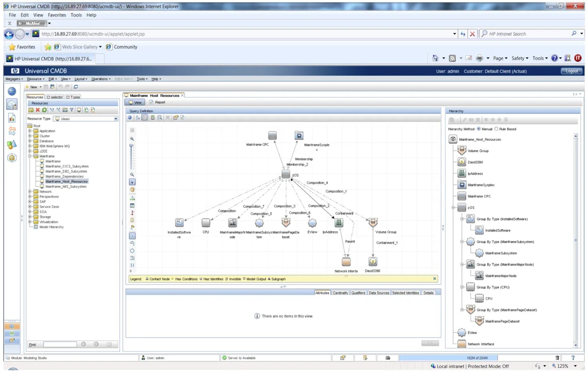Image resolution: width=588 pixels, height=373 pixels.
Task: Open the Operations menu
Action: (x=101, y=79)
